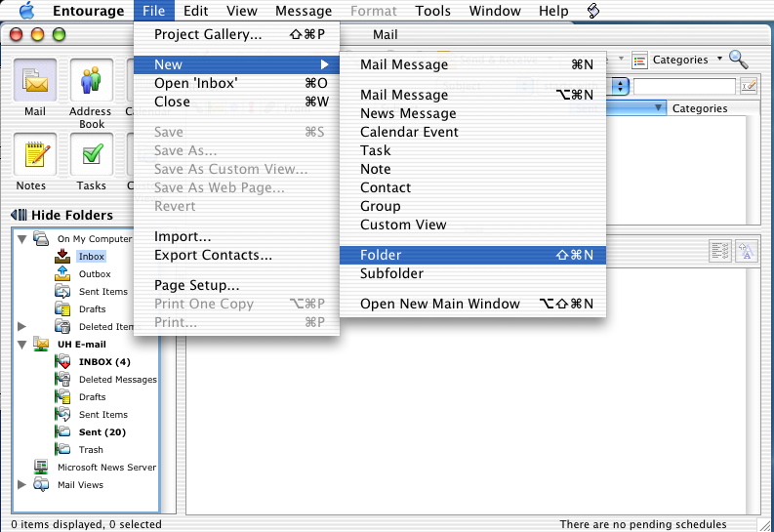This screenshot has width=774, height=532.
Task: Click the Microsoft News Server icon
Action: [x=41, y=467]
